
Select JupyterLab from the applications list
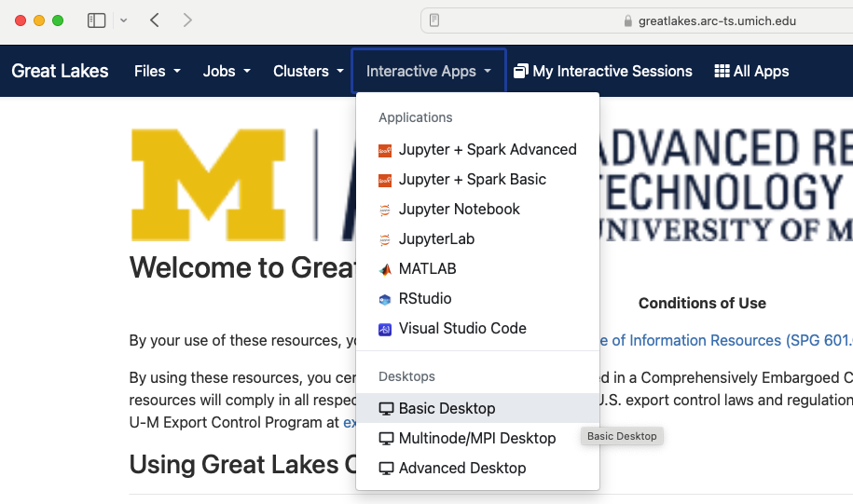tap(436, 239)
